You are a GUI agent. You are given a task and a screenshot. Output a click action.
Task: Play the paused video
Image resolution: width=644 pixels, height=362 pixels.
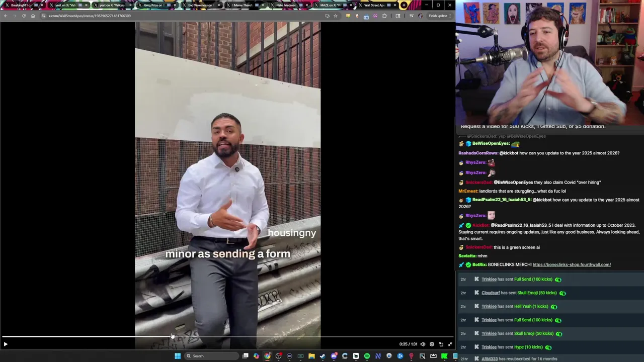coord(6,344)
